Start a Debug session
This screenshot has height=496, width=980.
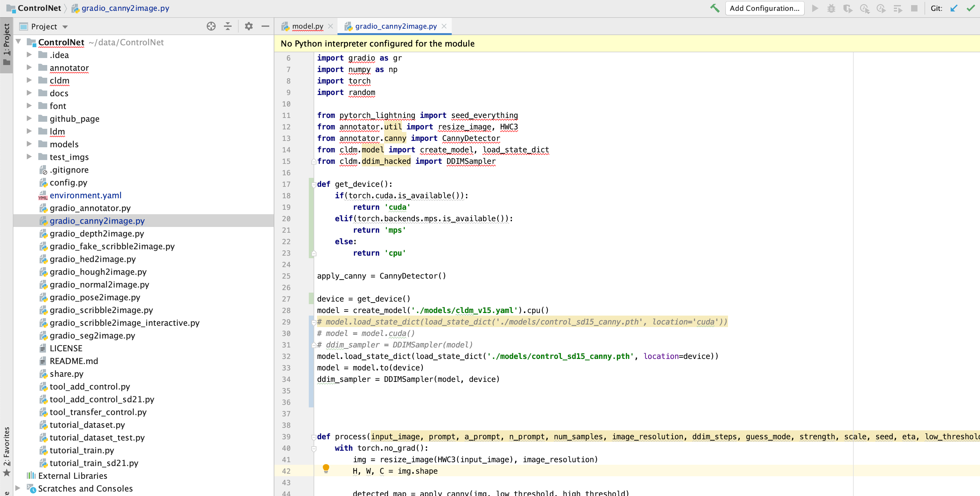click(831, 8)
